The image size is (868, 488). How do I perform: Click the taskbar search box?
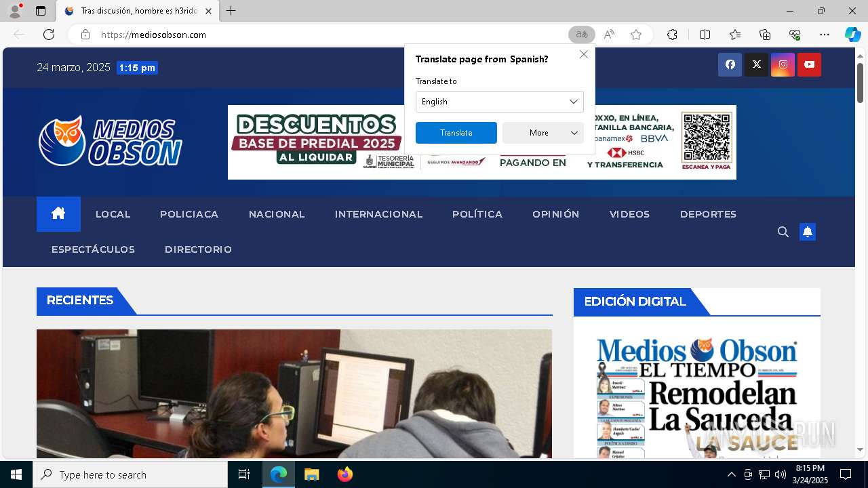point(130,474)
